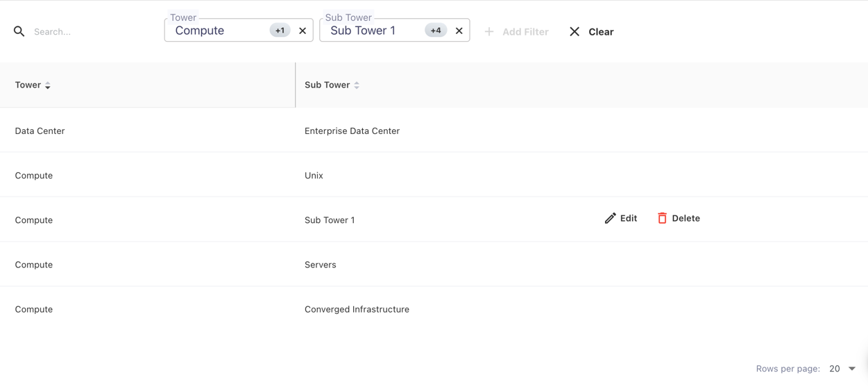The height and width of the screenshot is (391, 868).
Task: Click the +4 badge in Sub Tower filter
Action: click(x=436, y=31)
